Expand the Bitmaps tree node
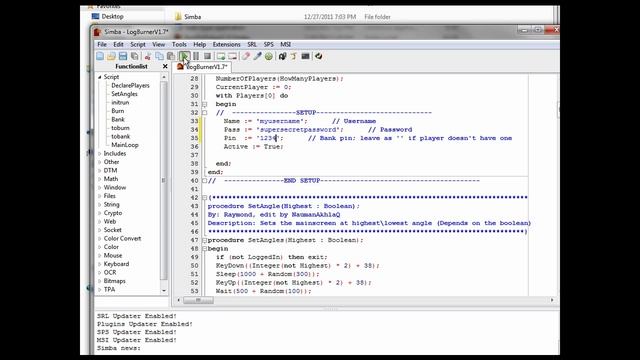The height and width of the screenshot is (360, 640). click(x=100, y=281)
